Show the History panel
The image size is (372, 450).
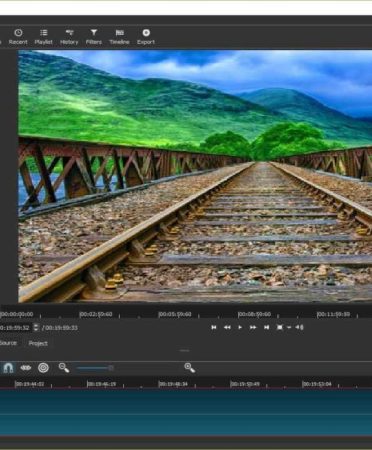pos(69,37)
